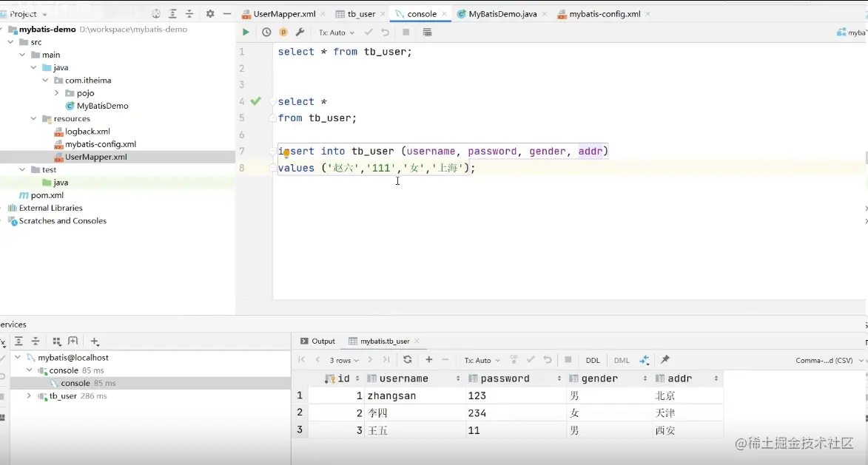This screenshot has height=465, width=868.
Task: Open Scratches and Consoles node
Action: (57, 220)
